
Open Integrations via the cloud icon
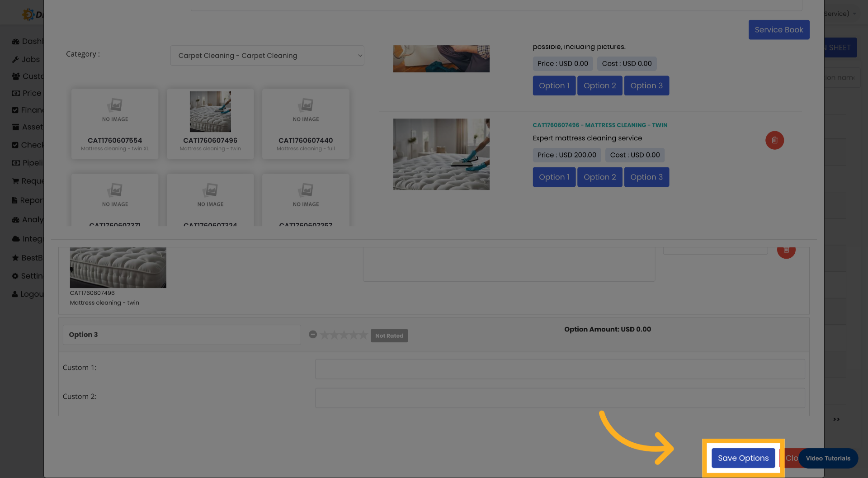(16, 238)
